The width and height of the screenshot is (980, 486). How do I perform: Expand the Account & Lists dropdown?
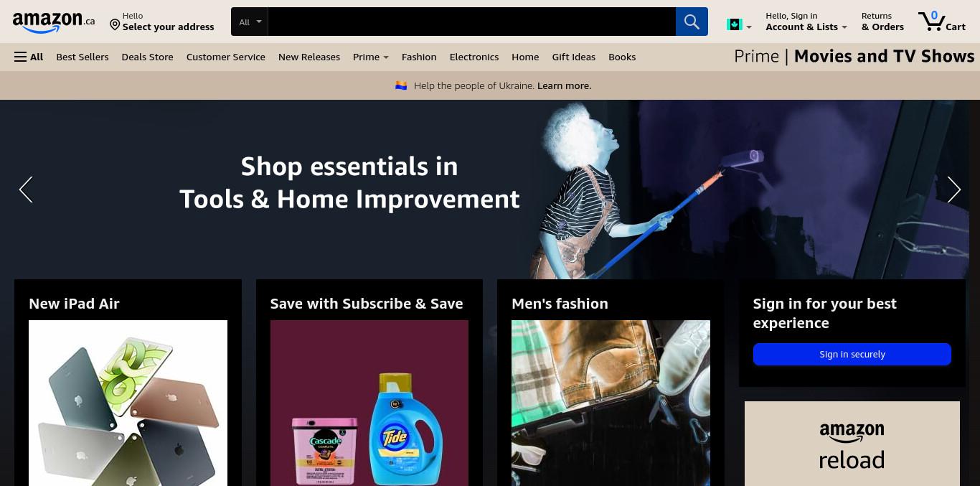pos(806,22)
